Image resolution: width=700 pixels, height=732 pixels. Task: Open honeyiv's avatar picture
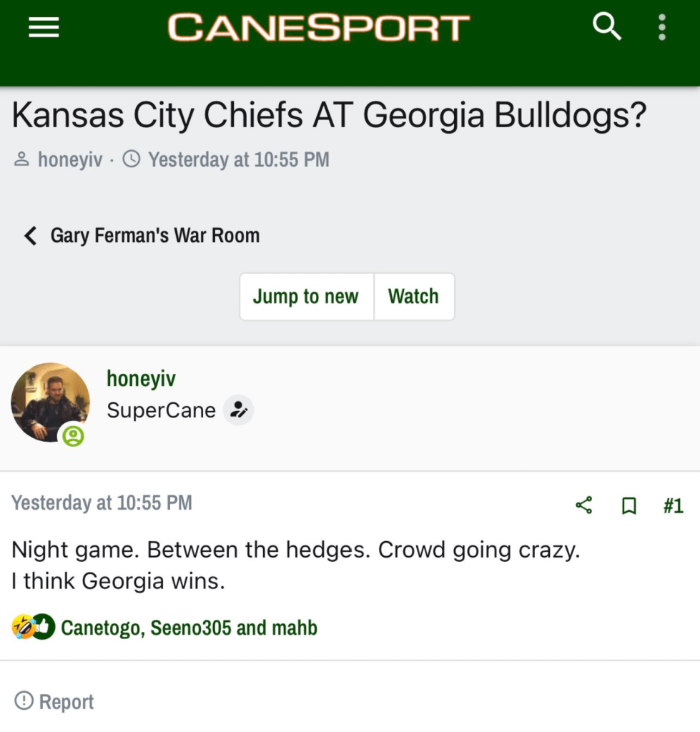[50, 401]
